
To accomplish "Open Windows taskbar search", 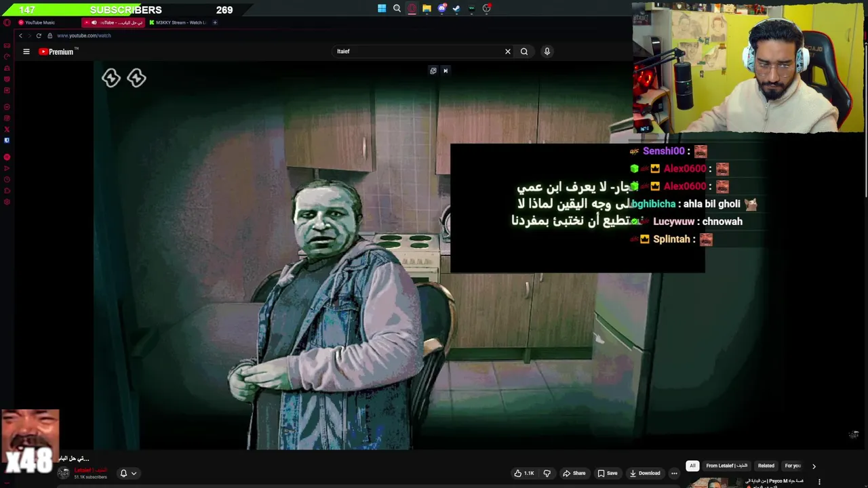I will 397,9.
